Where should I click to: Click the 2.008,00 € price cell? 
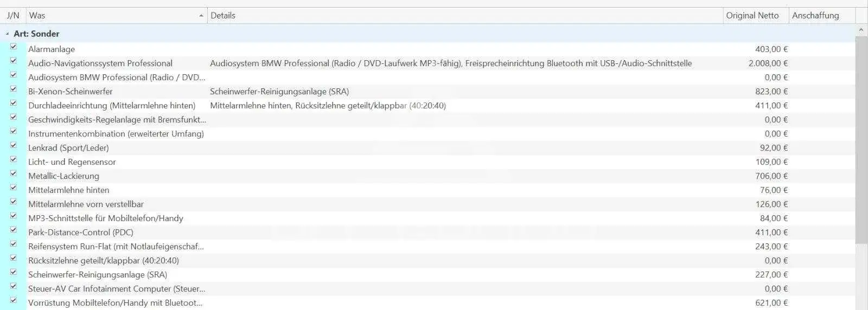tap(768, 63)
